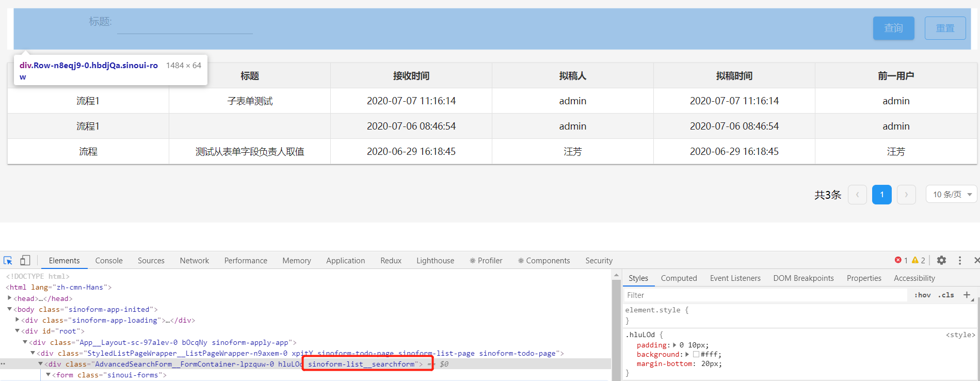Click the 测试从表单字段负责人取值 cell
Viewport: 980px width, 381px height.
pos(250,152)
